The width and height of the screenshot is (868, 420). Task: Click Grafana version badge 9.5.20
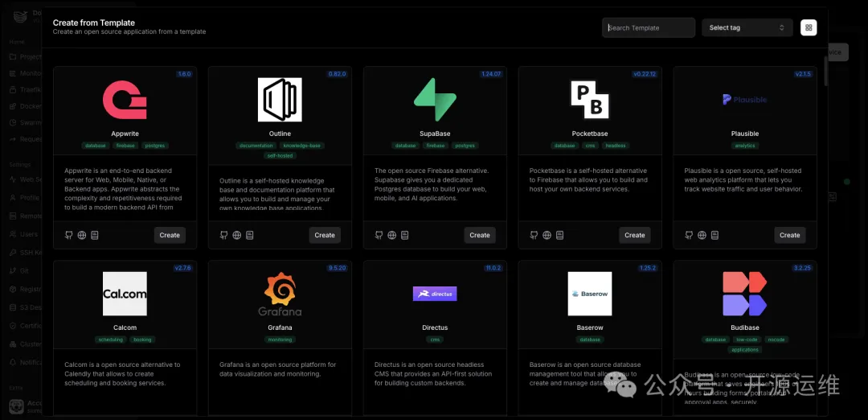pyautogui.click(x=337, y=268)
